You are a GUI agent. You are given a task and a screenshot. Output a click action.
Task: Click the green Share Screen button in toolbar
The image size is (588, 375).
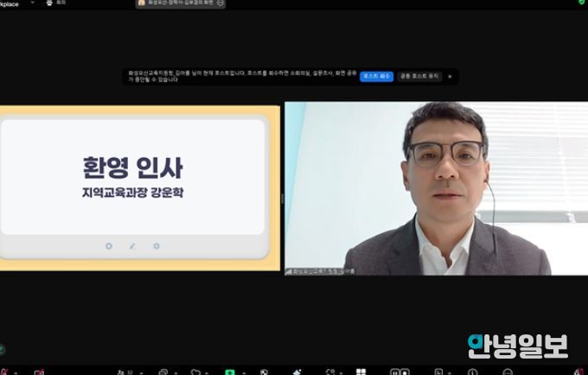pyautogui.click(x=229, y=372)
